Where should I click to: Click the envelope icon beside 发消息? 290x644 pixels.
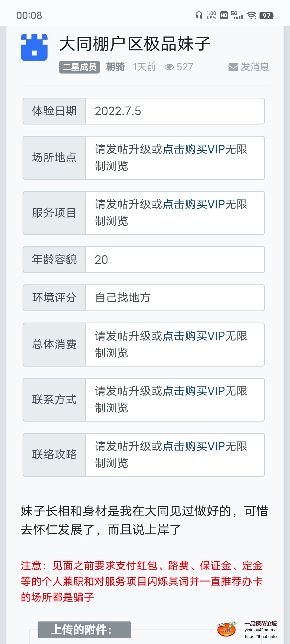(233, 67)
